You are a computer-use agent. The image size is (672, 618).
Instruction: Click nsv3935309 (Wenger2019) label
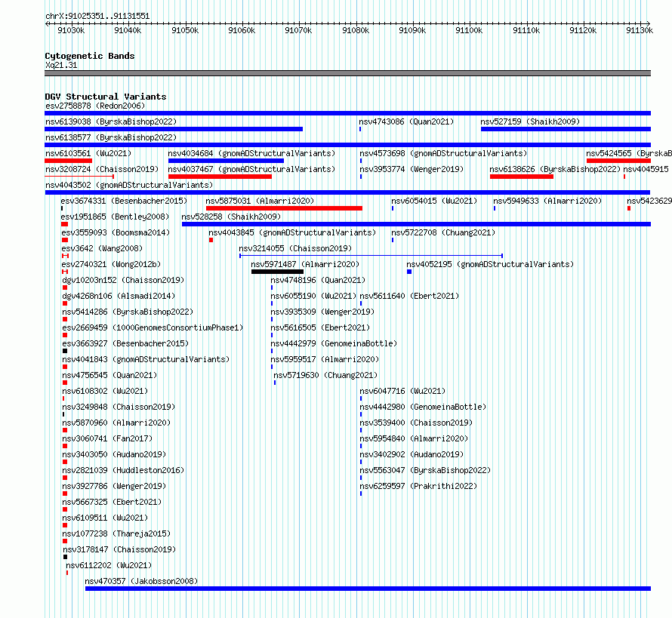[322, 312]
